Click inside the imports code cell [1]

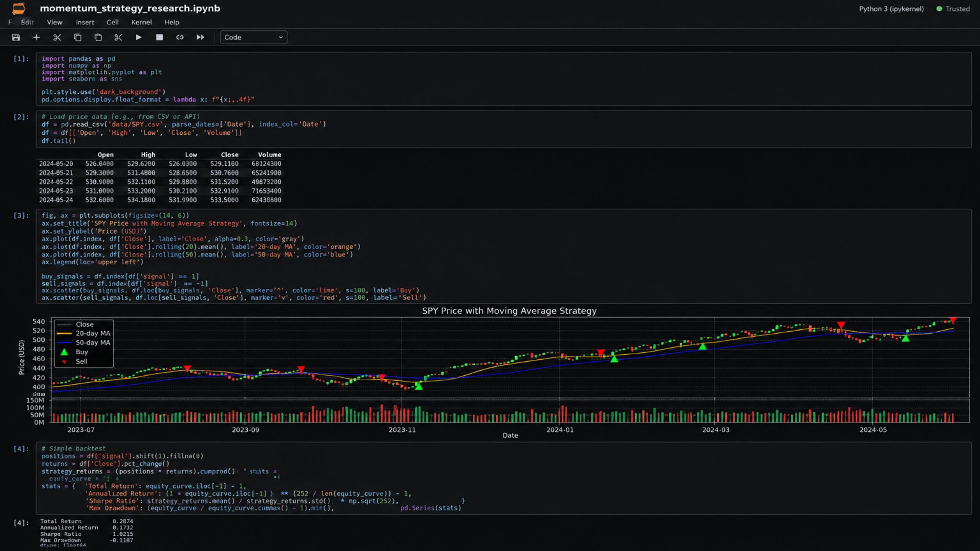click(503, 79)
